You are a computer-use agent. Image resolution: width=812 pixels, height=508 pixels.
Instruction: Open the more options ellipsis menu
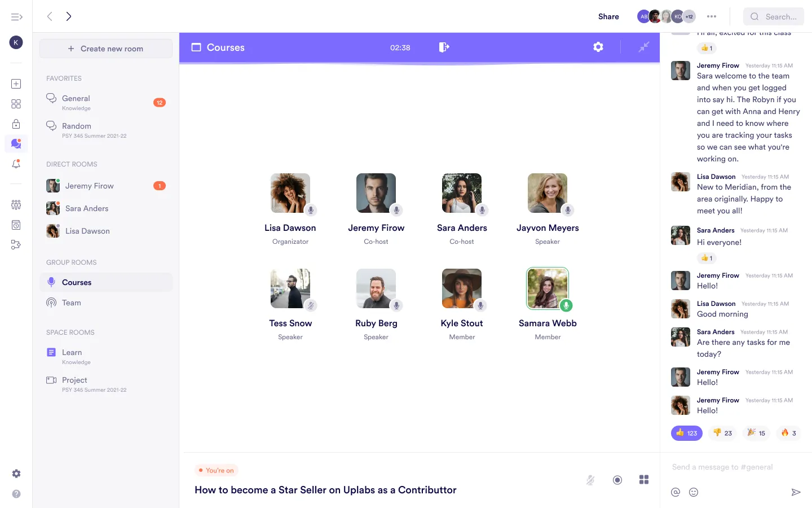click(x=712, y=16)
